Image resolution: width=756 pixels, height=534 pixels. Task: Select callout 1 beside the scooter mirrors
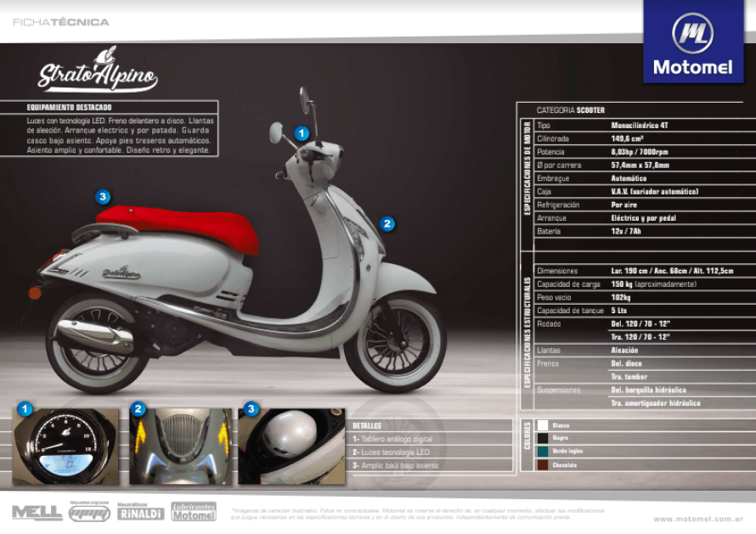(x=302, y=133)
